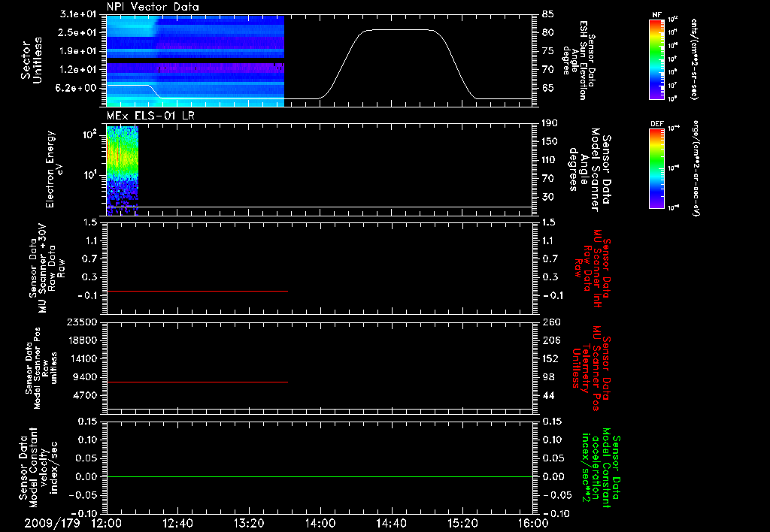Screen dimensions: 770x532
Task: Click the NPI sector spectrogram image
Action: click(196, 61)
